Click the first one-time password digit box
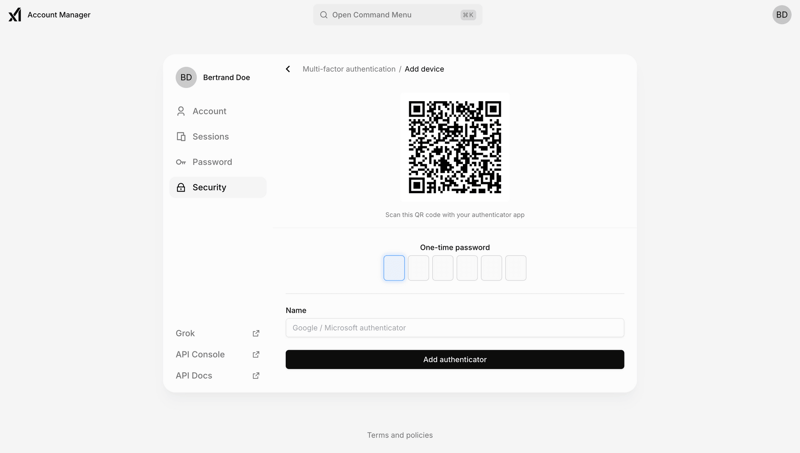The height and width of the screenshot is (453, 800). (394, 268)
